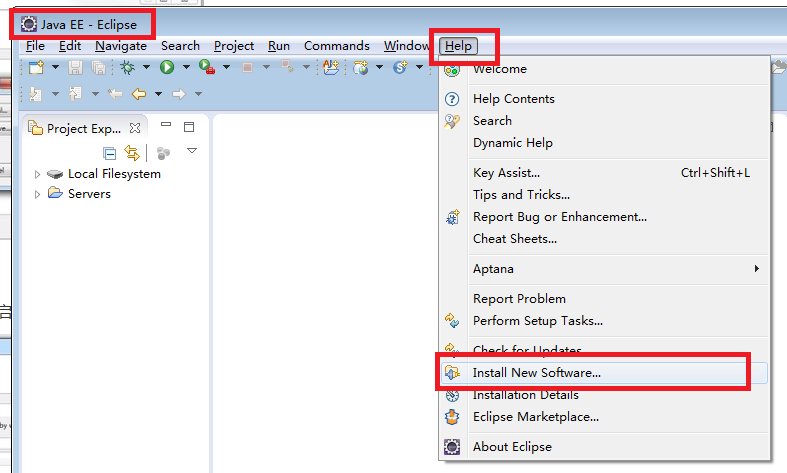Open the Search menu in menu bar

click(x=180, y=46)
